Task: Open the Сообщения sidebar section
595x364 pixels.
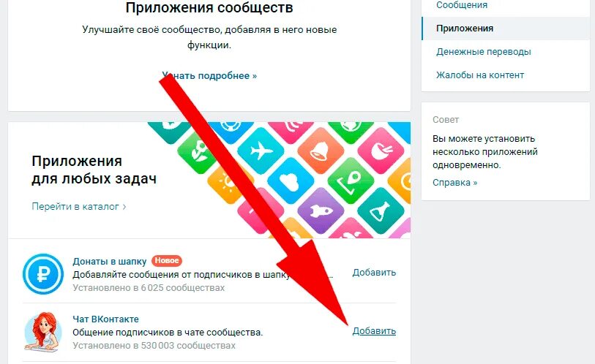Action: (462, 5)
